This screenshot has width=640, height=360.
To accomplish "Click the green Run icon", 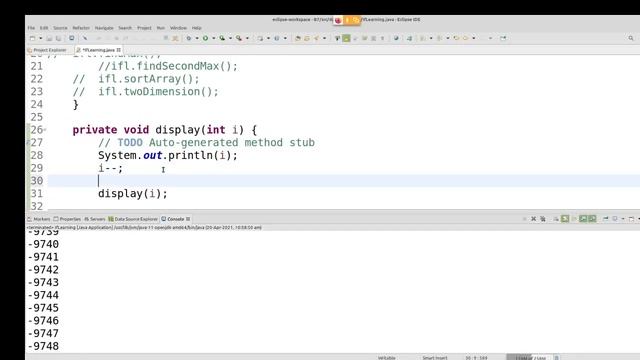I will tap(205, 38).
